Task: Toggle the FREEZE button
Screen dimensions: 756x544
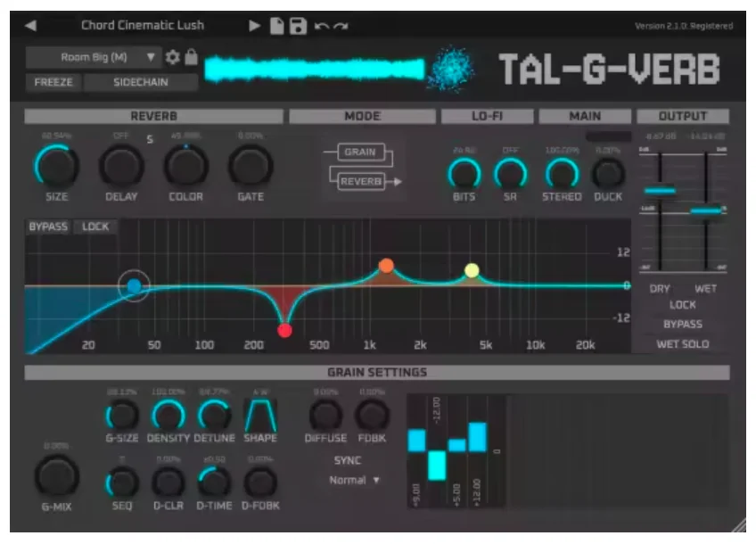Action: (53, 82)
